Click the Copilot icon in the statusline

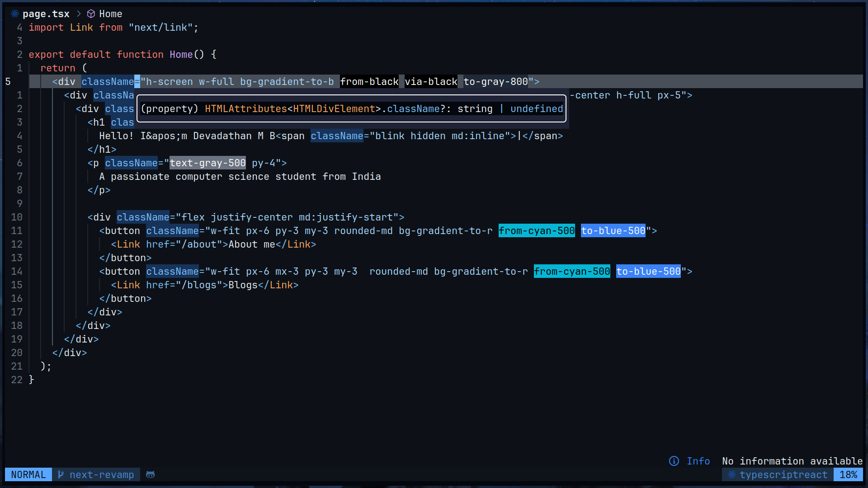[x=151, y=474]
